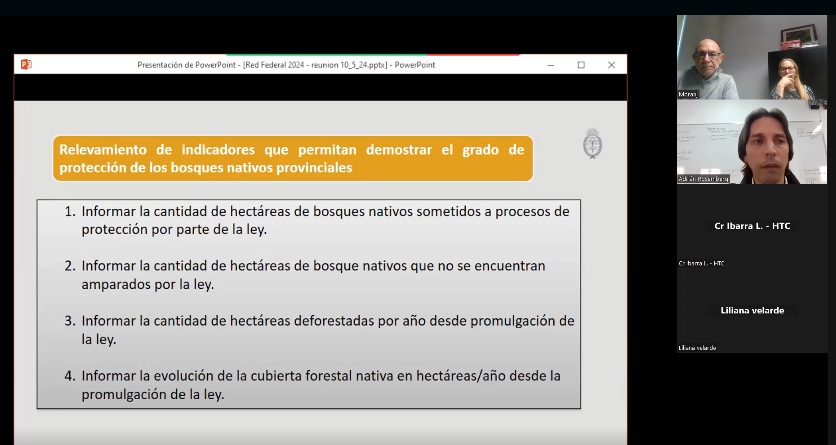
Task: Select the top video tile with two participants
Action: tap(752, 57)
